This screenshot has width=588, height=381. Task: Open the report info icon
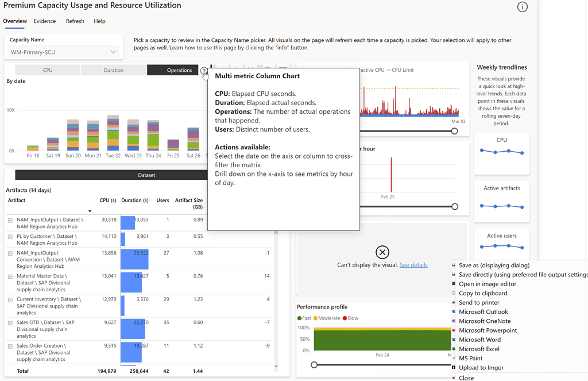[x=522, y=7]
